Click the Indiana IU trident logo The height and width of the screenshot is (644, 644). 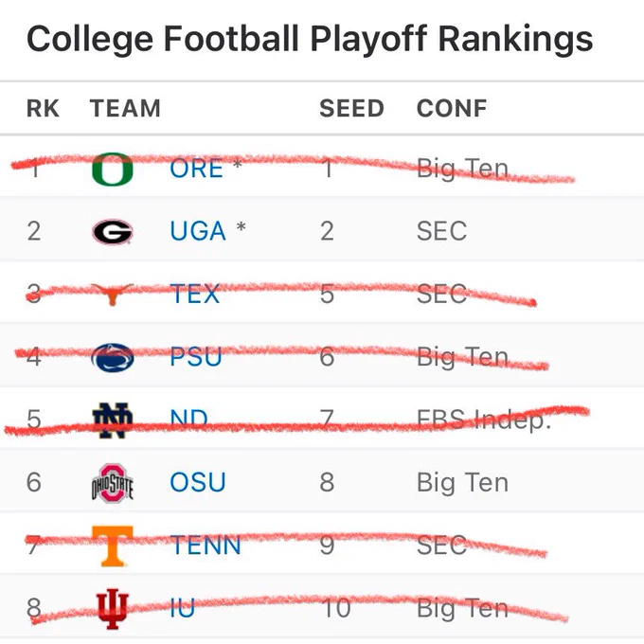pyautogui.click(x=112, y=609)
